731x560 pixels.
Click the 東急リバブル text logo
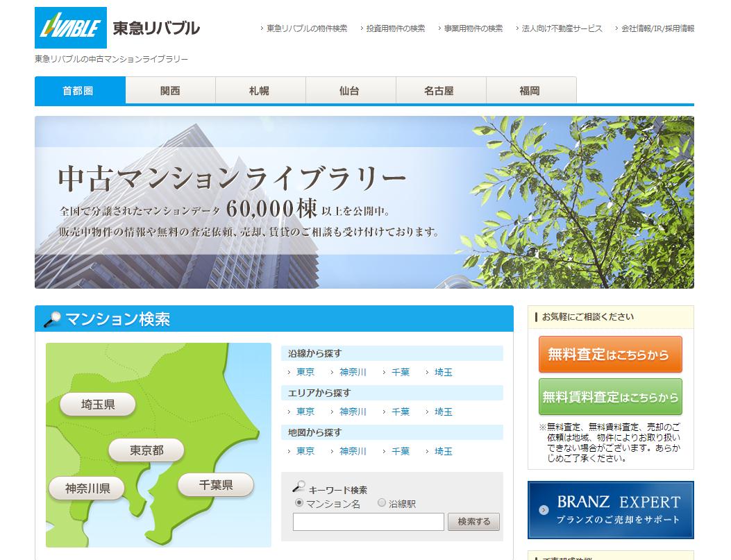pyautogui.click(x=156, y=28)
